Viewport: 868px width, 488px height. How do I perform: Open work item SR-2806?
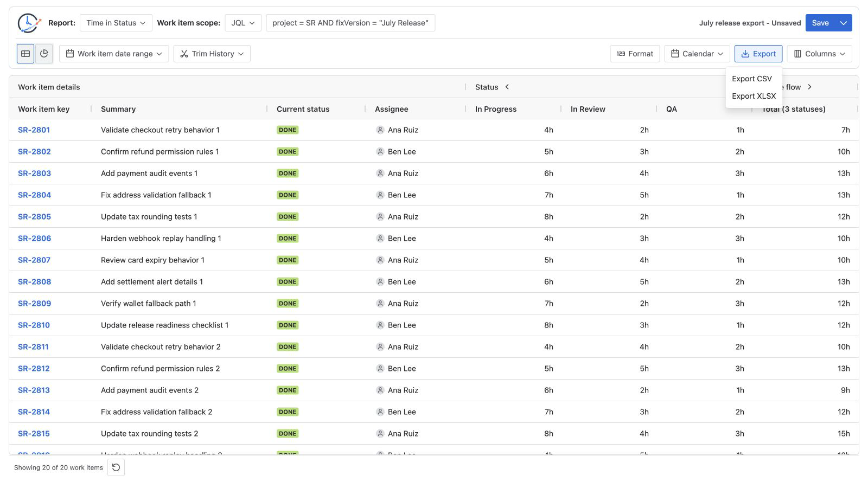34,239
